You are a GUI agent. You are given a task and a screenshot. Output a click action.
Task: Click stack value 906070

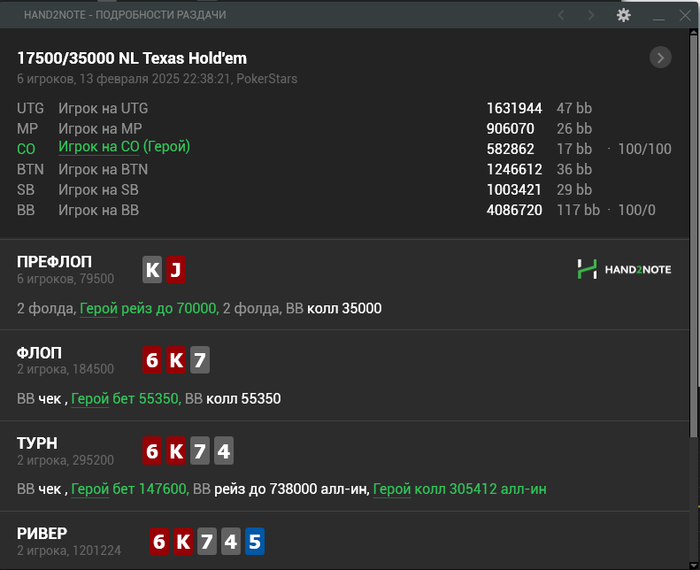(x=510, y=129)
